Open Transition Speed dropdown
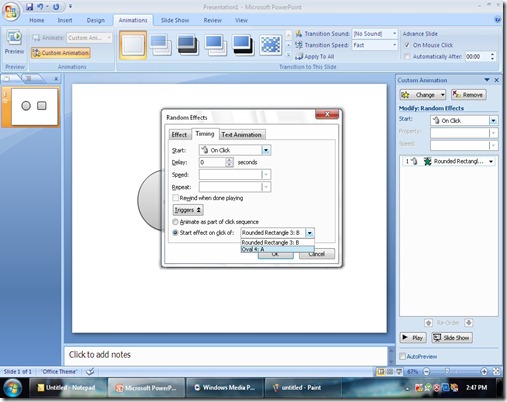 pos(394,45)
